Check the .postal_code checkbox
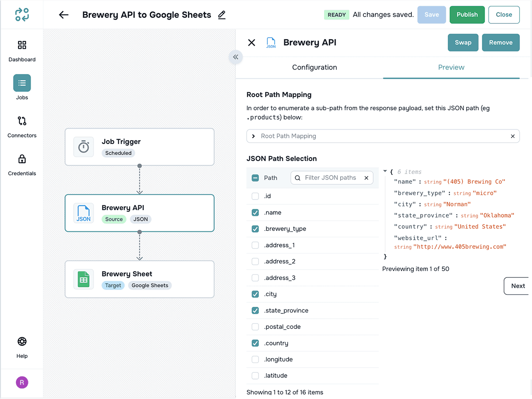Image resolution: width=532 pixels, height=399 pixels. (x=255, y=327)
